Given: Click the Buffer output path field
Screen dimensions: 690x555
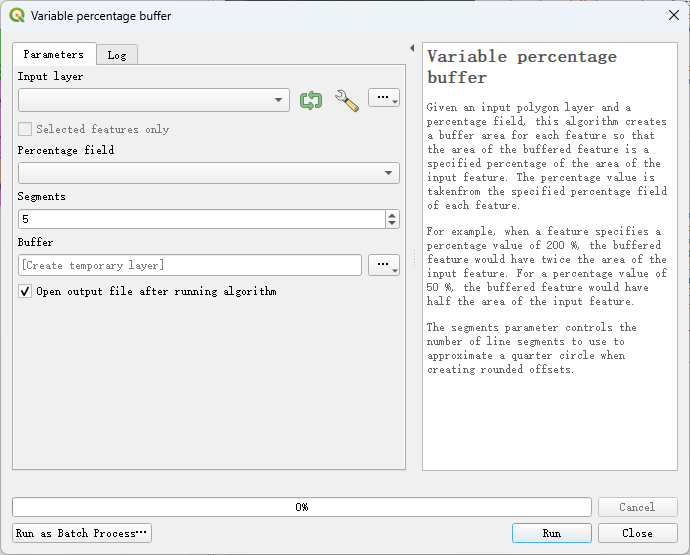Looking at the screenshot, I should coord(190,265).
